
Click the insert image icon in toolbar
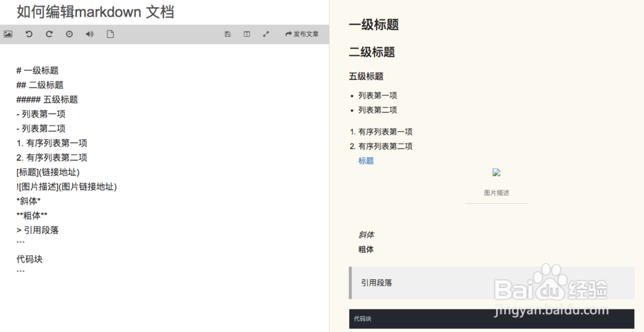click(8, 34)
